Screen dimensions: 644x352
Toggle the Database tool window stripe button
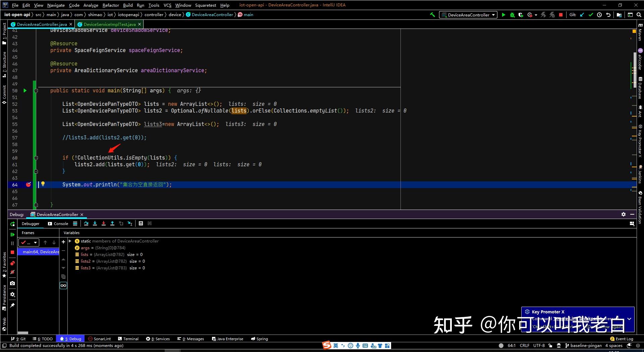coord(640,88)
